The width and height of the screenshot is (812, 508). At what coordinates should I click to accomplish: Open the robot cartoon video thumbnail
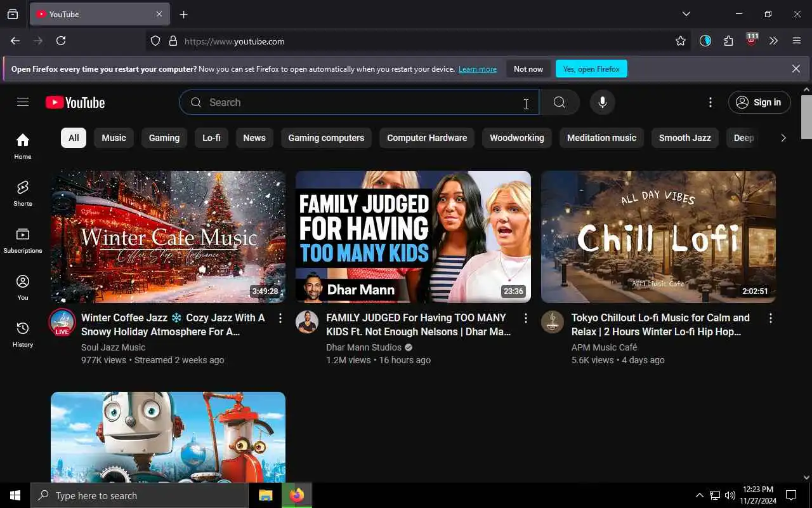click(x=168, y=437)
